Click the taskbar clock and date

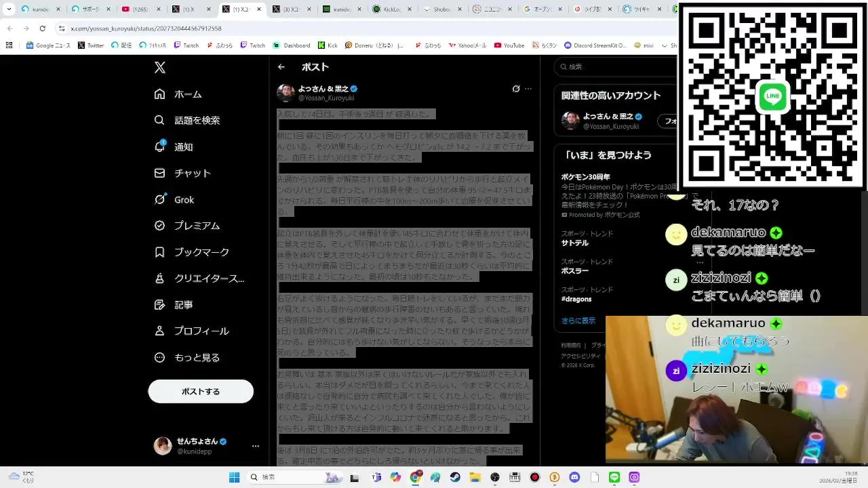pos(837,477)
